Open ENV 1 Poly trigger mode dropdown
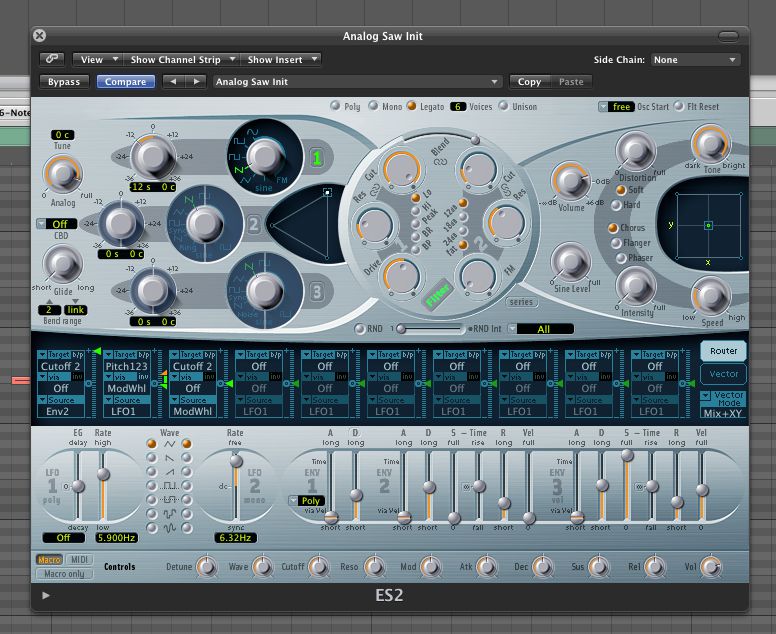The height and width of the screenshot is (634, 776). (306, 500)
